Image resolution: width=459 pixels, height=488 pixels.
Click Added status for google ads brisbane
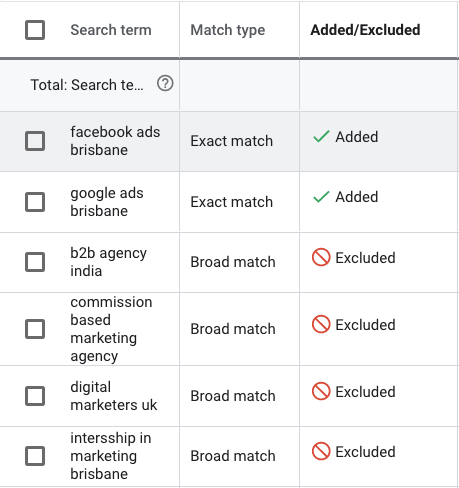tap(357, 197)
